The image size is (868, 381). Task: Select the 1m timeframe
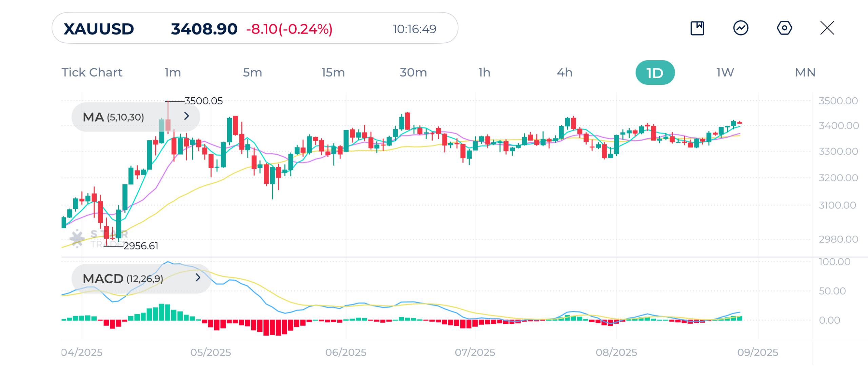tap(173, 73)
